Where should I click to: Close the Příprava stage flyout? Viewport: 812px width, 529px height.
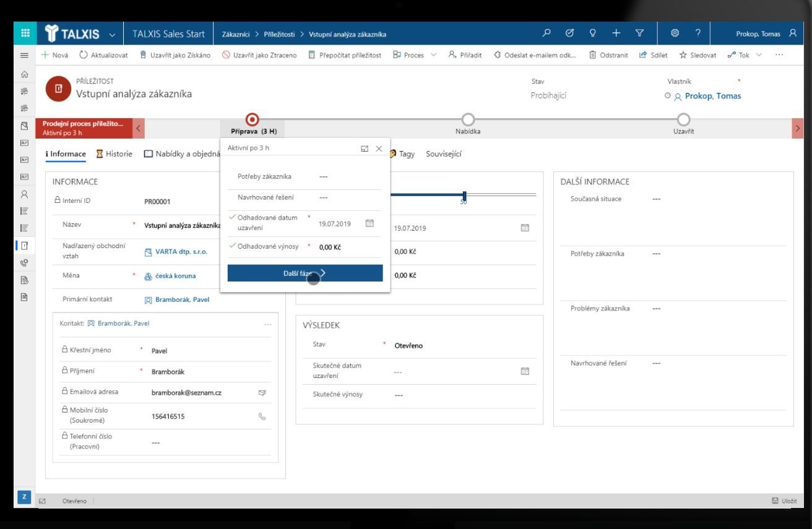coord(379,148)
